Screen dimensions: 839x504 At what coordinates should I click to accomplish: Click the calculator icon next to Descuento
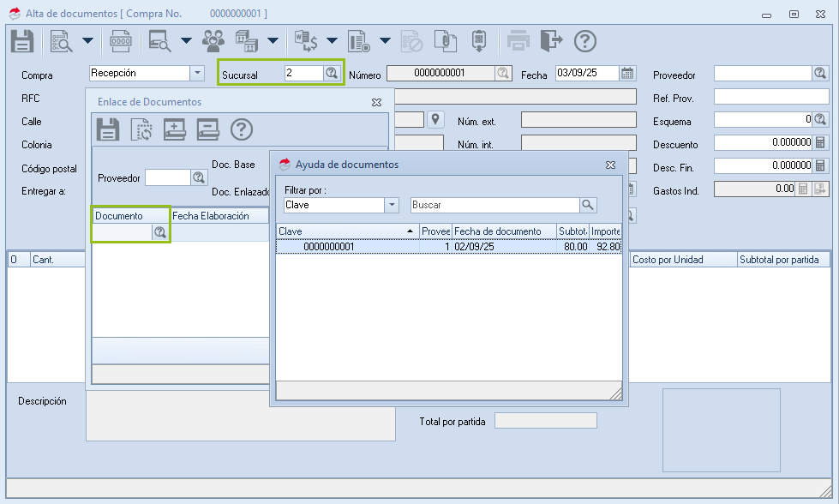pyautogui.click(x=820, y=142)
